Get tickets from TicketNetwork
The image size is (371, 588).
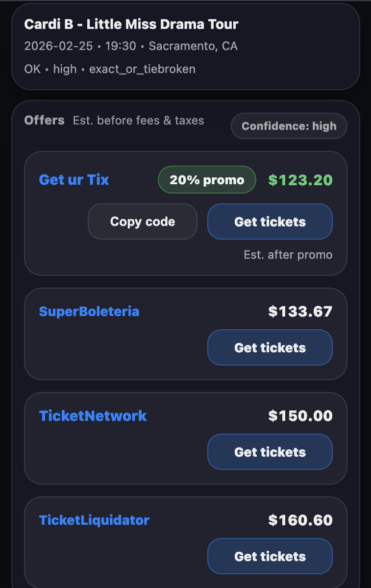pyautogui.click(x=270, y=452)
